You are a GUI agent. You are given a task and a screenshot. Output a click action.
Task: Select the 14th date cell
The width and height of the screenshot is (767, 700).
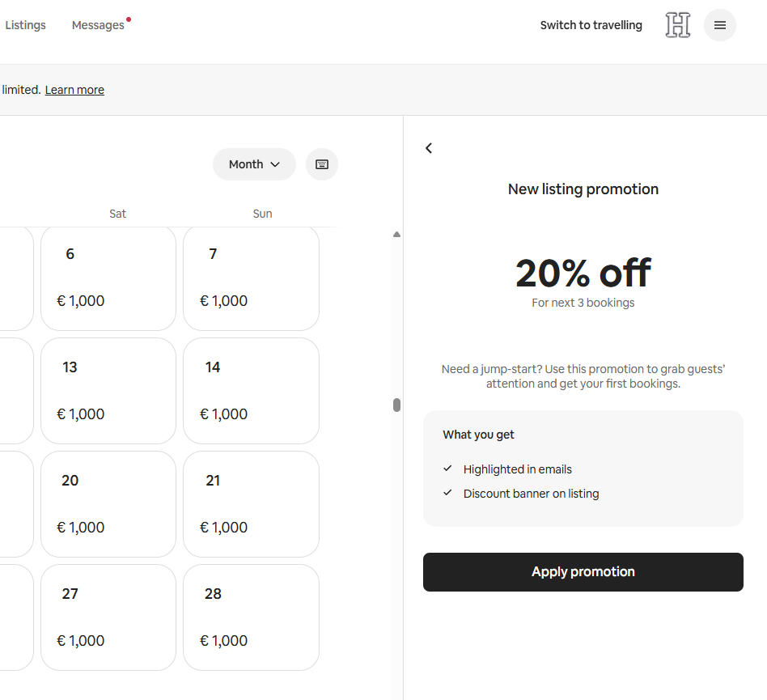pos(251,391)
